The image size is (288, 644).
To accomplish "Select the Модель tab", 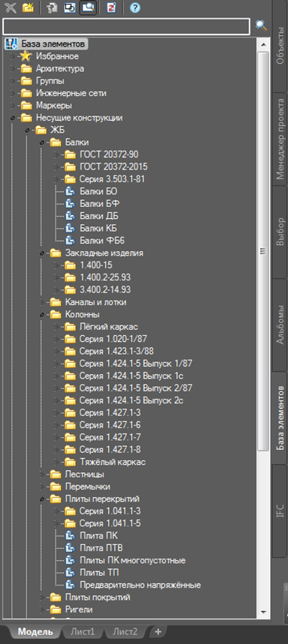I will (35, 632).
